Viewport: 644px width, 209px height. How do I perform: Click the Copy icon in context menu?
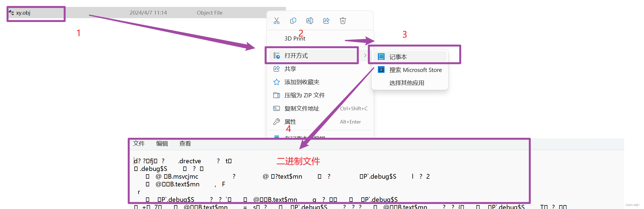[x=293, y=21]
